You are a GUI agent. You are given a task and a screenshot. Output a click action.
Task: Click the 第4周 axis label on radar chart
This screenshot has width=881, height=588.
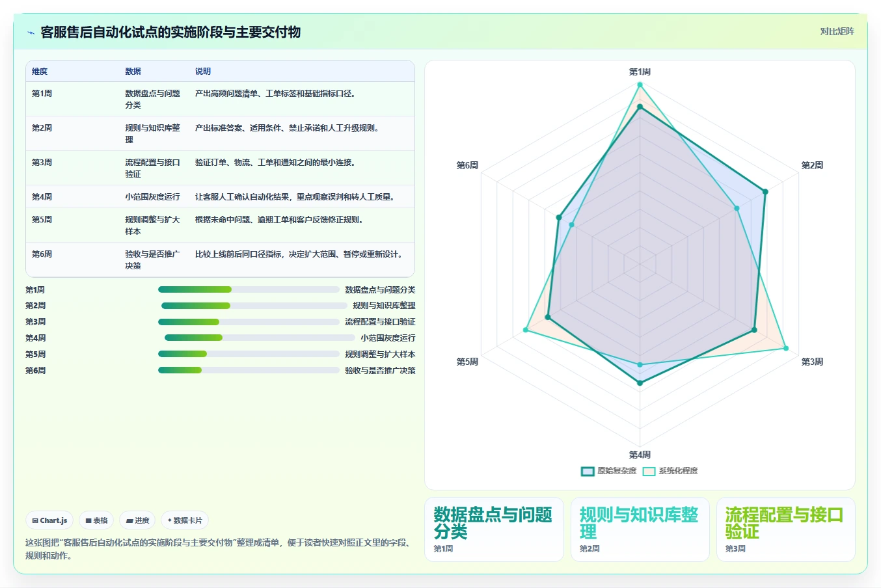point(640,455)
